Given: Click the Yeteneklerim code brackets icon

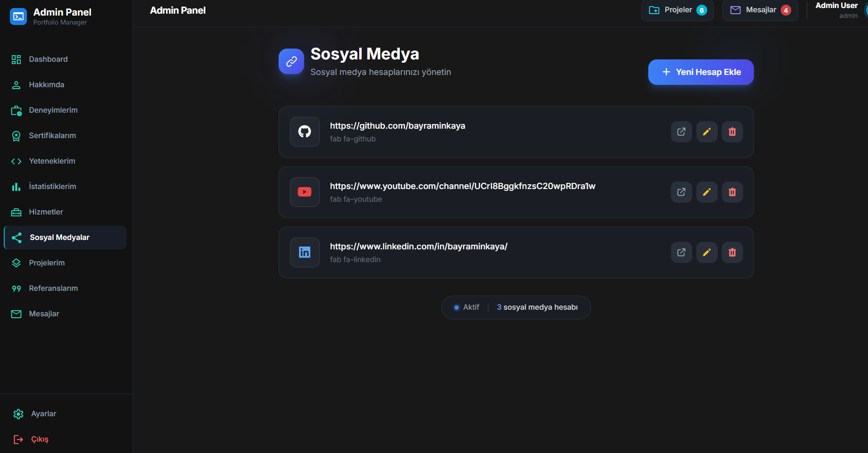Looking at the screenshot, I should pyautogui.click(x=17, y=161).
